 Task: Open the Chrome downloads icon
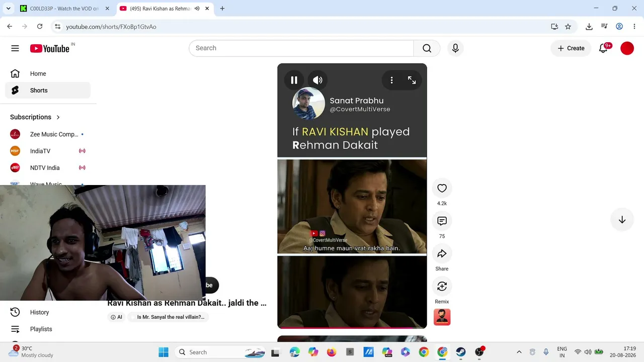point(589,27)
